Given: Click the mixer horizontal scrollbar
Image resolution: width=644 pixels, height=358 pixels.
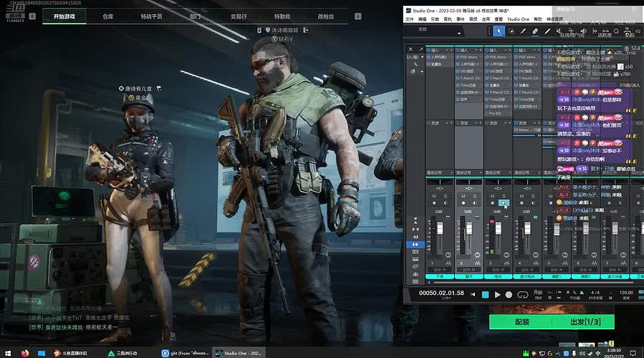Looking at the screenshot, I should pyautogui.click(x=533, y=282).
